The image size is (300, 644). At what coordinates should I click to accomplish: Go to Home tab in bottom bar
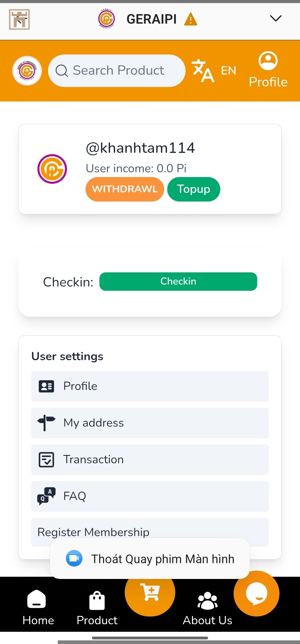pos(38,608)
